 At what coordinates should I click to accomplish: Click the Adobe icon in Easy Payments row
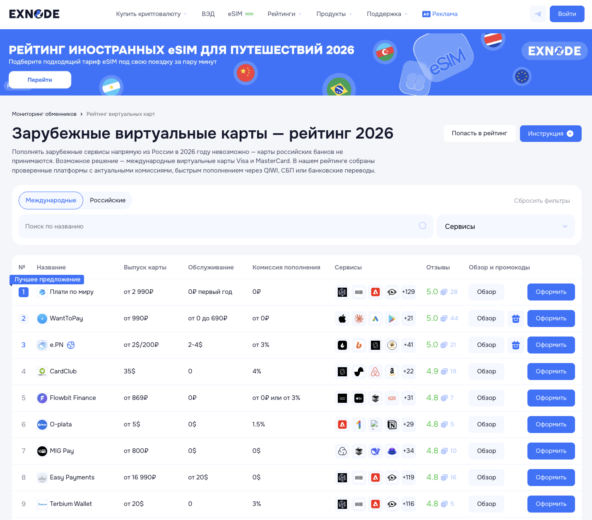point(375,477)
